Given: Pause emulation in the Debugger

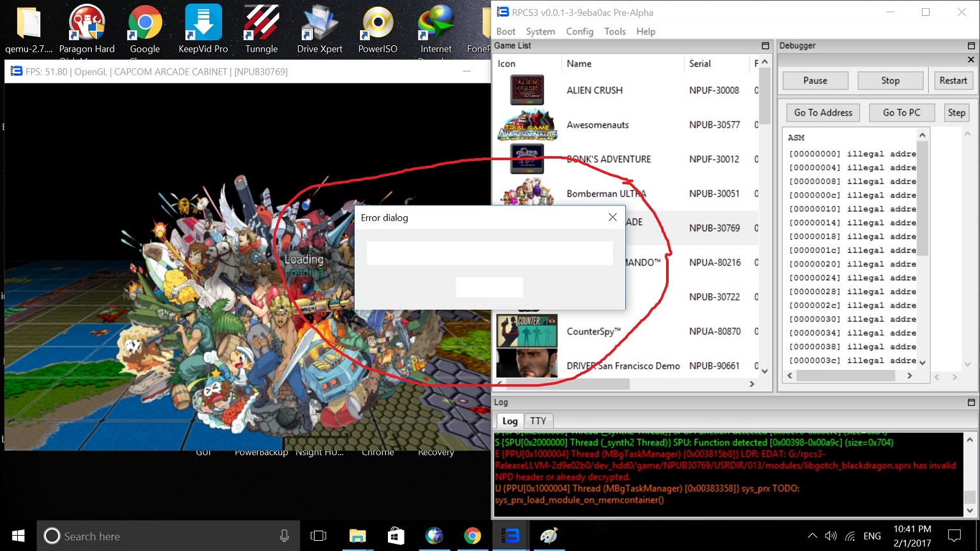Looking at the screenshot, I should click(815, 80).
